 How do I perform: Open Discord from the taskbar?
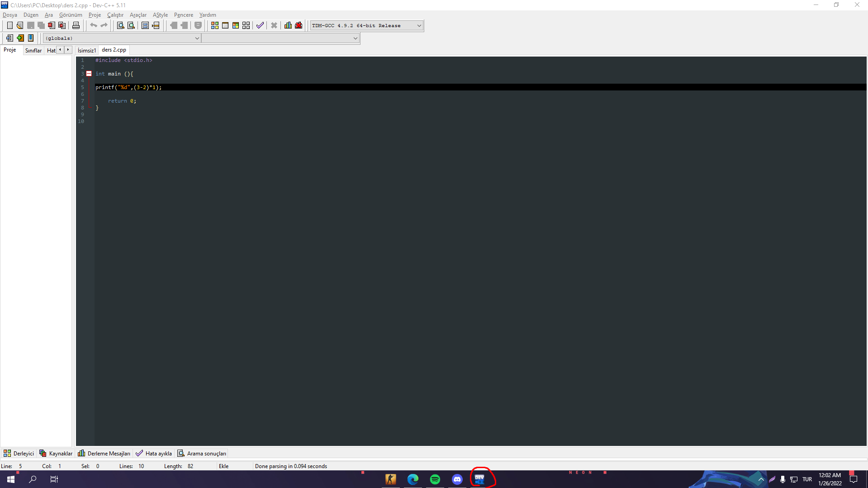(457, 479)
